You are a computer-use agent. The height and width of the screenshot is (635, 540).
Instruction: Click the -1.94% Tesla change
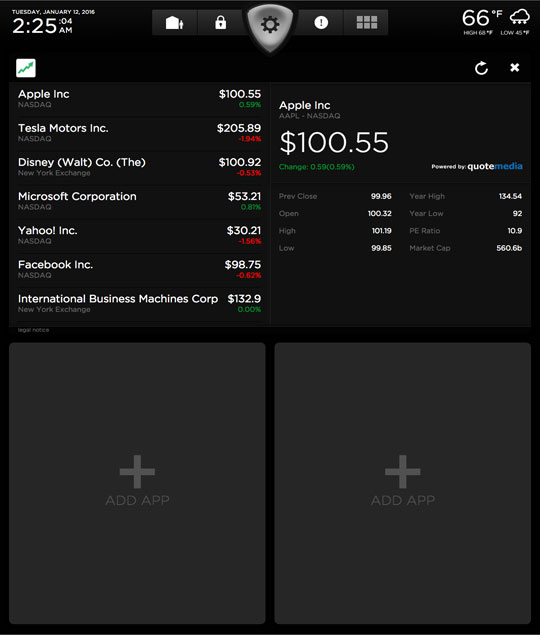pos(250,139)
